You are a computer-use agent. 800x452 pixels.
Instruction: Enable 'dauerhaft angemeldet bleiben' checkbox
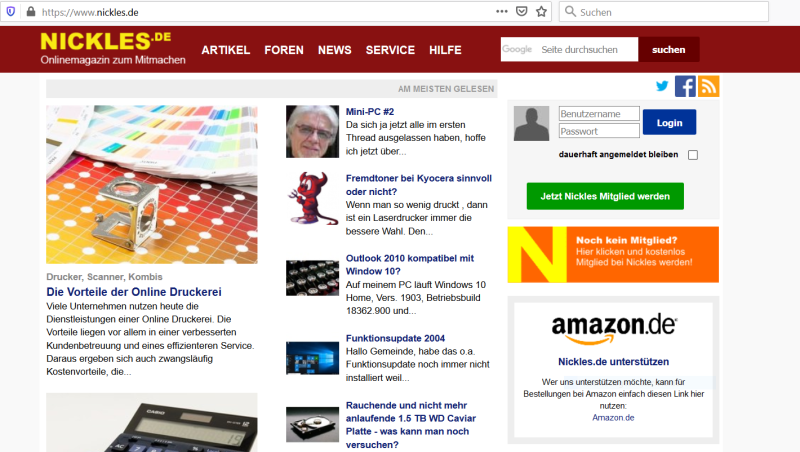point(693,155)
